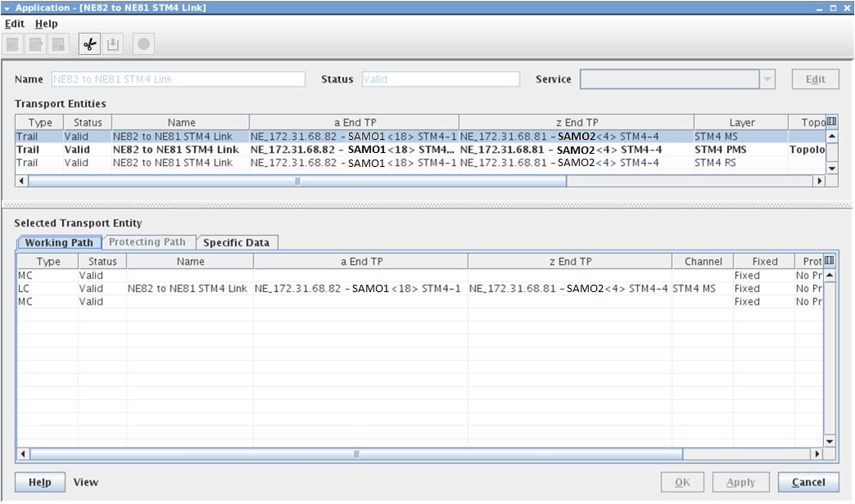Screen dimensions: 855x504
Task: Expand the Service dropdown
Action: tap(767, 79)
